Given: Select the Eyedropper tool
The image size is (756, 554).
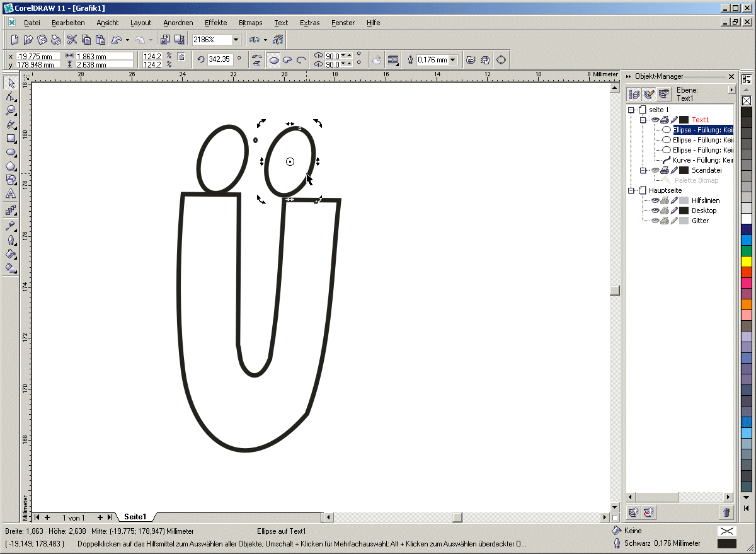Looking at the screenshot, I should [11, 226].
